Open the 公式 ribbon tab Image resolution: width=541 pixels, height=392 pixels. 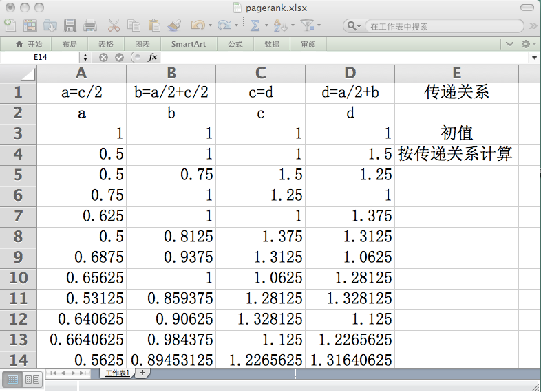(235, 44)
